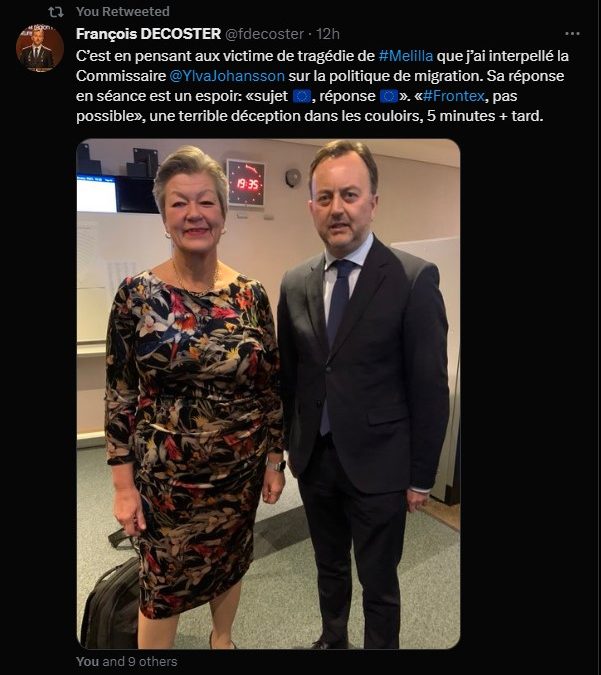The width and height of the screenshot is (601, 675).
Task: Click the second EU flag emoji
Action: point(389,96)
